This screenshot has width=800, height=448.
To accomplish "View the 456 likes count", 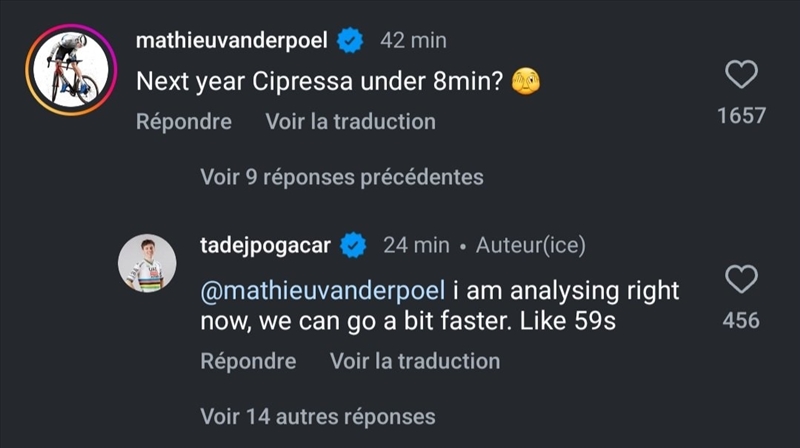I will tap(741, 321).
